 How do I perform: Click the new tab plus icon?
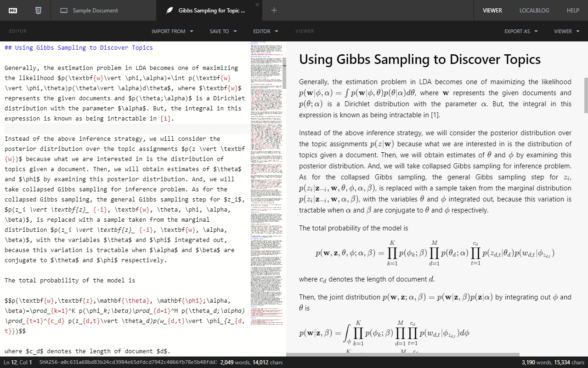pos(274,10)
